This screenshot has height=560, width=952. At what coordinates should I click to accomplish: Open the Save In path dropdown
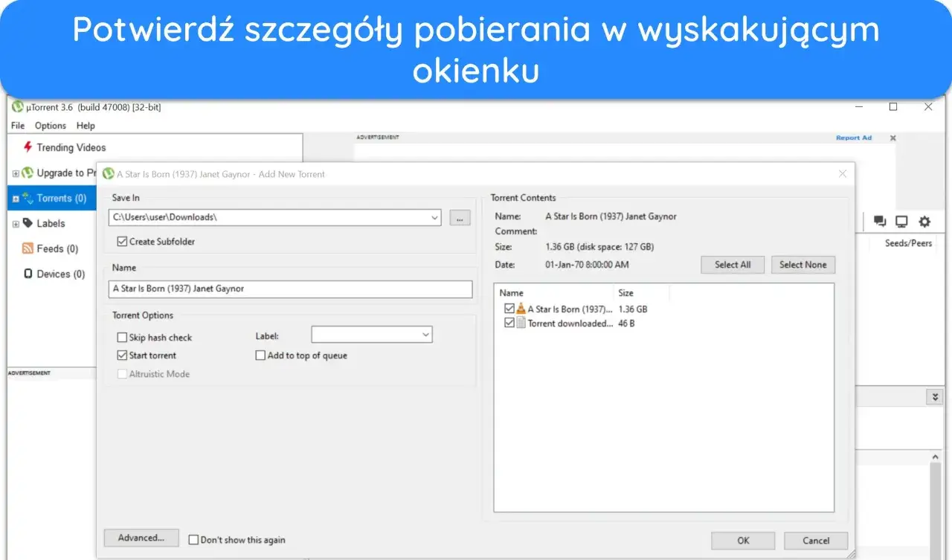click(x=435, y=217)
